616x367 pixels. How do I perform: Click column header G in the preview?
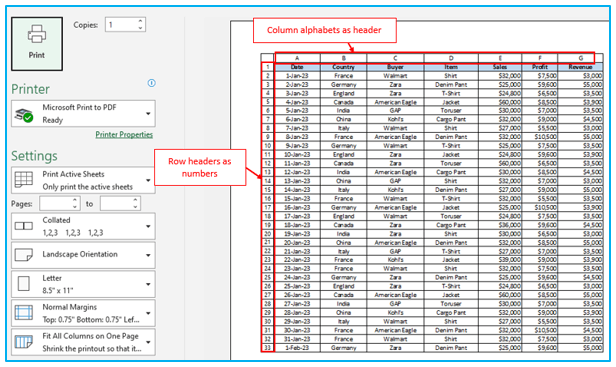tap(580, 58)
